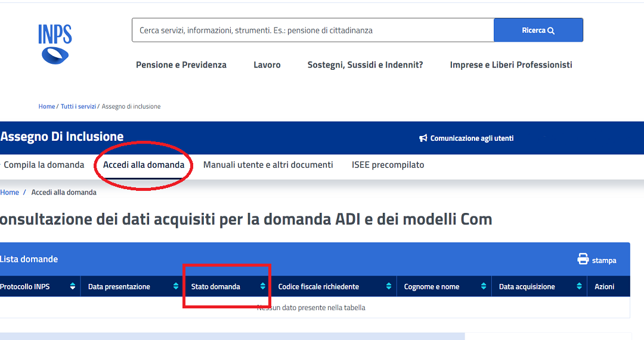The height and width of the screenshot is (340, 644).
Task: Follow the Tutti i servizi breadcrumb link
Action: coord(78,106)
